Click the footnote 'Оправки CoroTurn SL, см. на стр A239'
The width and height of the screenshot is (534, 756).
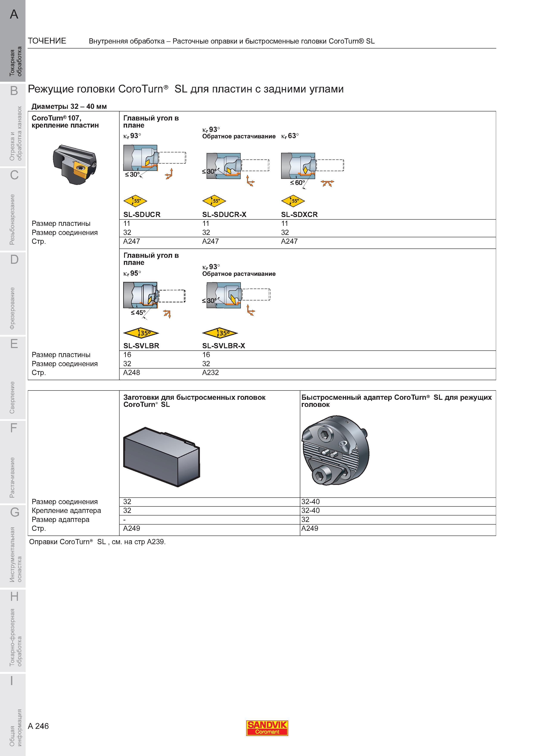tap(97, 542)
